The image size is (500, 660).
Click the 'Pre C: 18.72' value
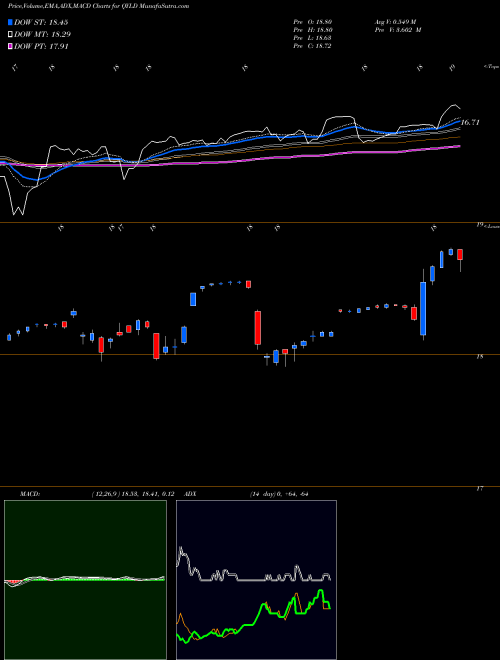(312, 46)
